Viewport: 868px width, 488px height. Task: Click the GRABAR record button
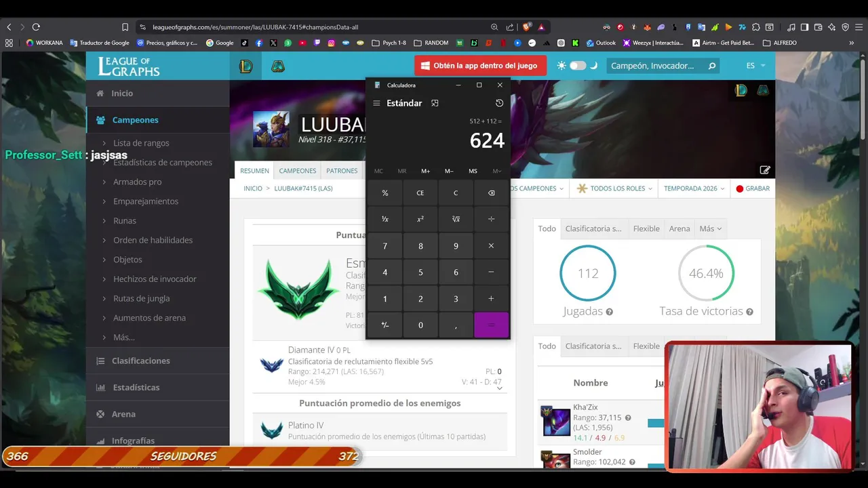pyautogui.click(x=753, y=188)
